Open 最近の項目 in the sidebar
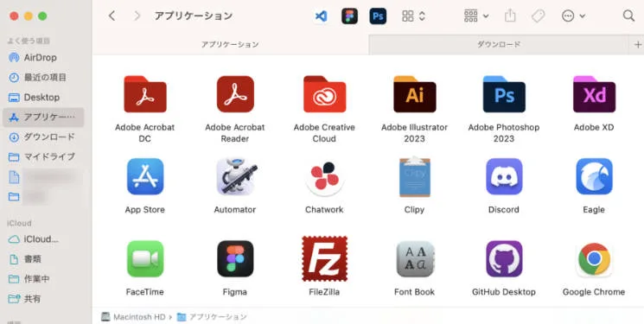Screen dimensions: 644x324 [43, 77]
